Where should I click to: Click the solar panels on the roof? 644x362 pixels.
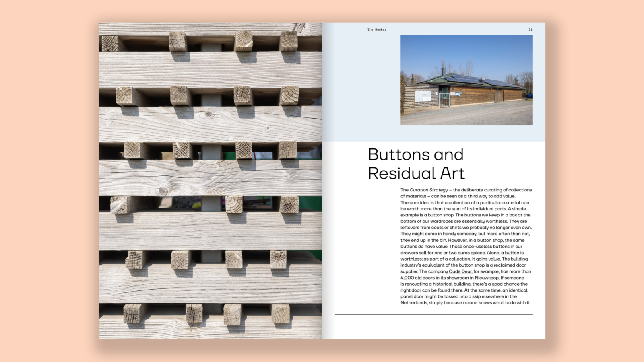pos(467,78)
